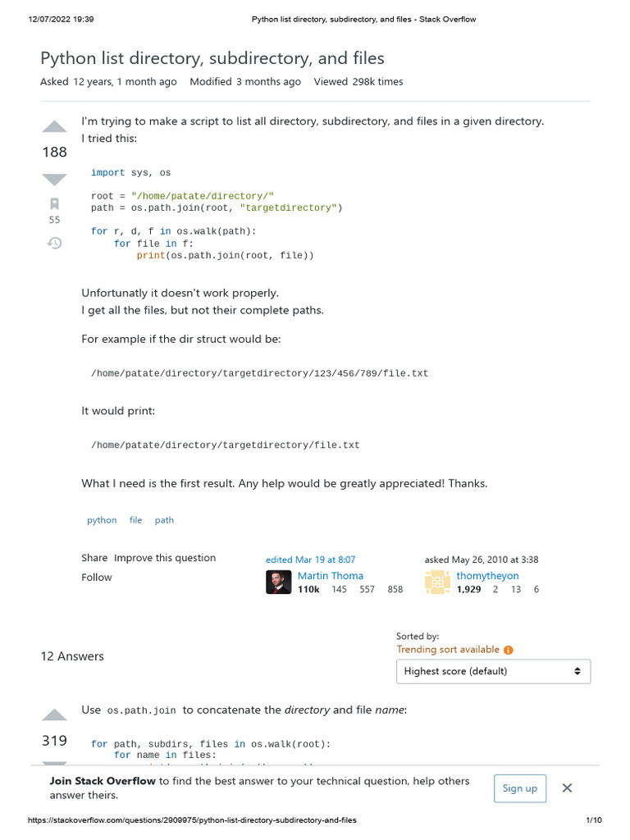The width and height of the screenshot is (630, 840).
Task: Follow this question
Action: click(x=97, y=577)
